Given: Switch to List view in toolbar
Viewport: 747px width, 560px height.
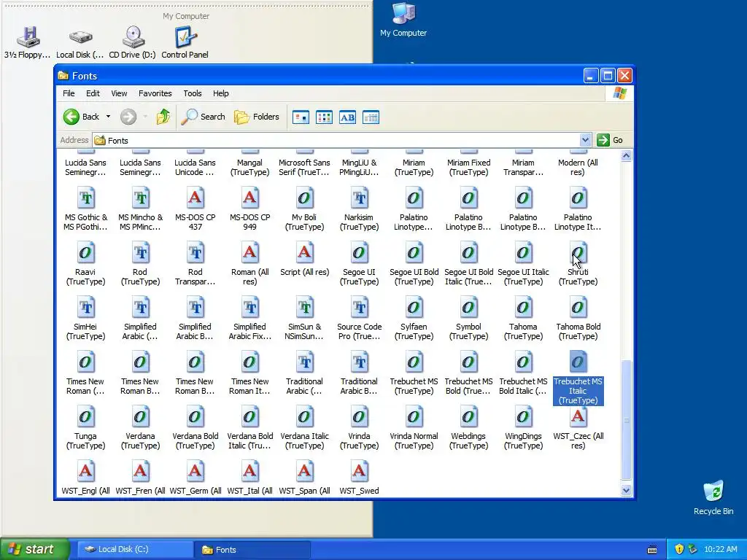Looking at the screenshot, I should tap(324, 117).
